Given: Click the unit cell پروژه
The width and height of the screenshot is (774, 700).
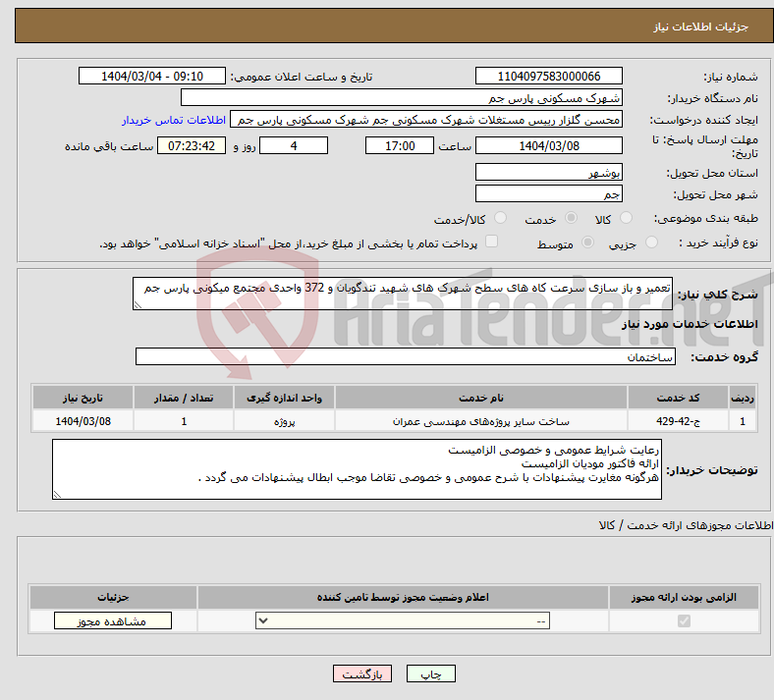Looking at the screenshot, I should pyautogui.click(x=284, y=421).
